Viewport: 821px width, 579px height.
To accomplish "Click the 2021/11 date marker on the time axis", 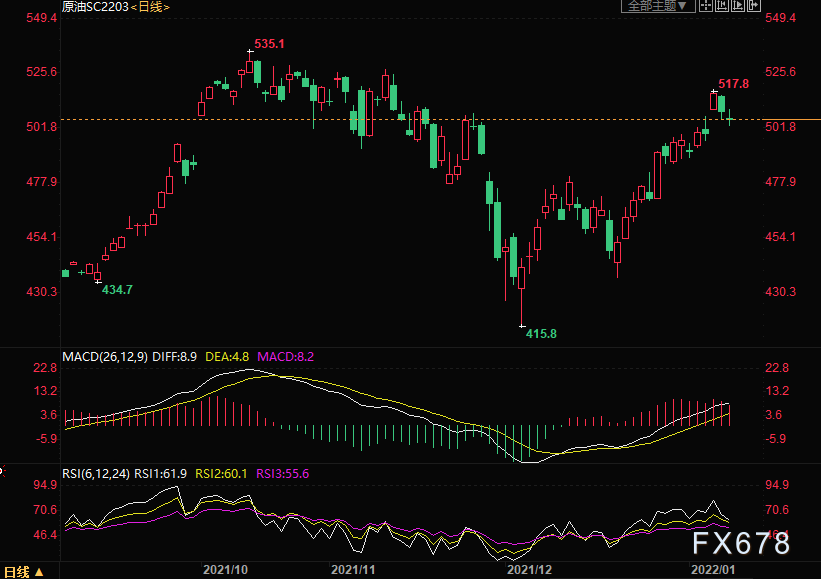I will (x=353, y=570).
